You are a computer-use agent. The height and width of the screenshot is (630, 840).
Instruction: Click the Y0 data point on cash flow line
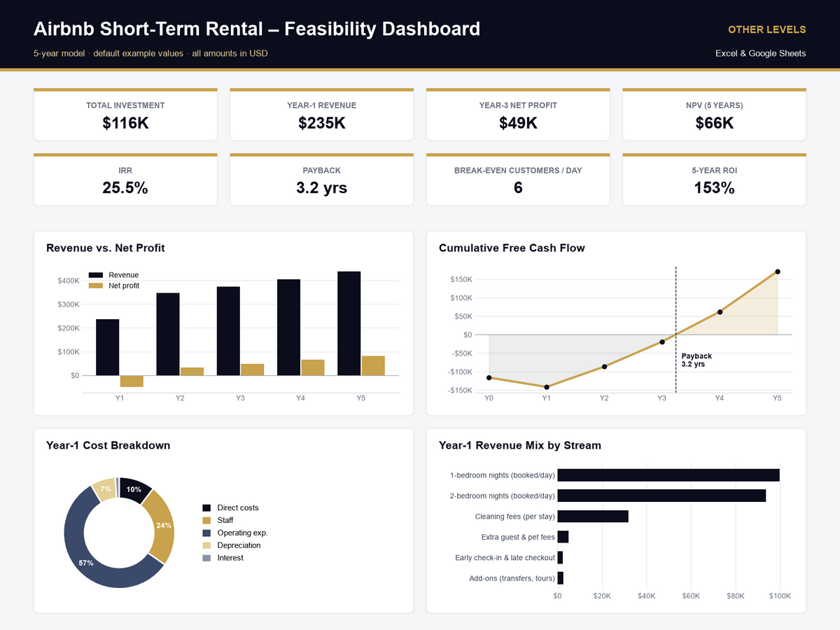tap(489, 378)
